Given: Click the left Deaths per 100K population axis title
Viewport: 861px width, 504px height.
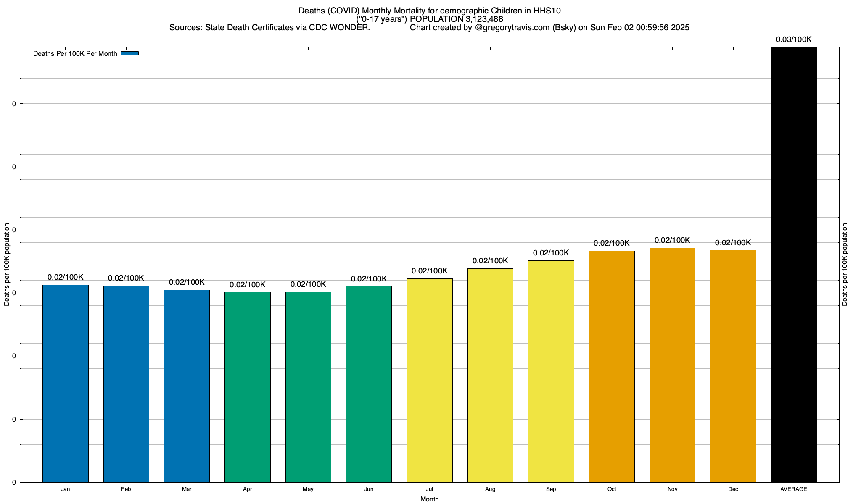Looking at the screenshot, I should click(x=7, y=265).
